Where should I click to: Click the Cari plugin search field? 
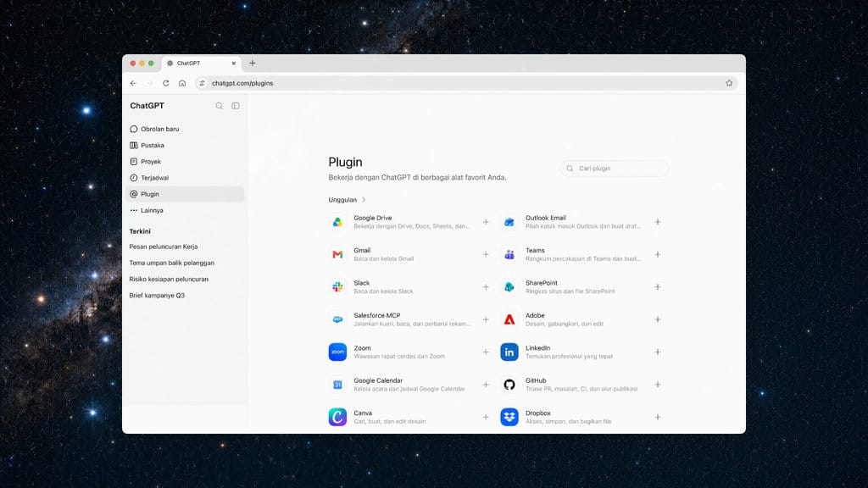click(x=614, y=169)
